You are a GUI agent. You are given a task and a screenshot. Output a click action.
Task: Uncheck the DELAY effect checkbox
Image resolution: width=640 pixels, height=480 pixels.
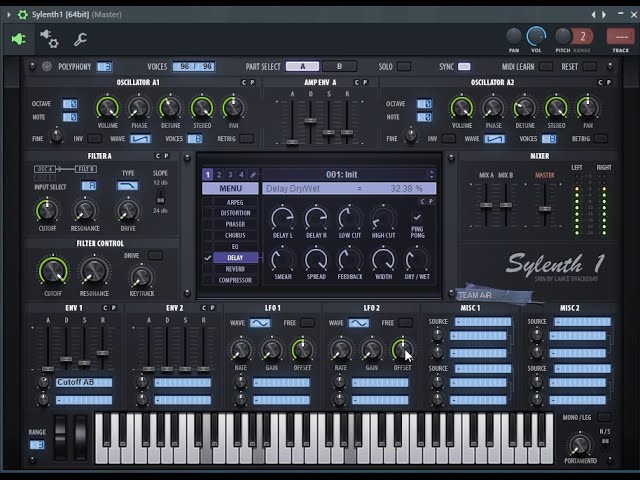(x=208, y=258)
